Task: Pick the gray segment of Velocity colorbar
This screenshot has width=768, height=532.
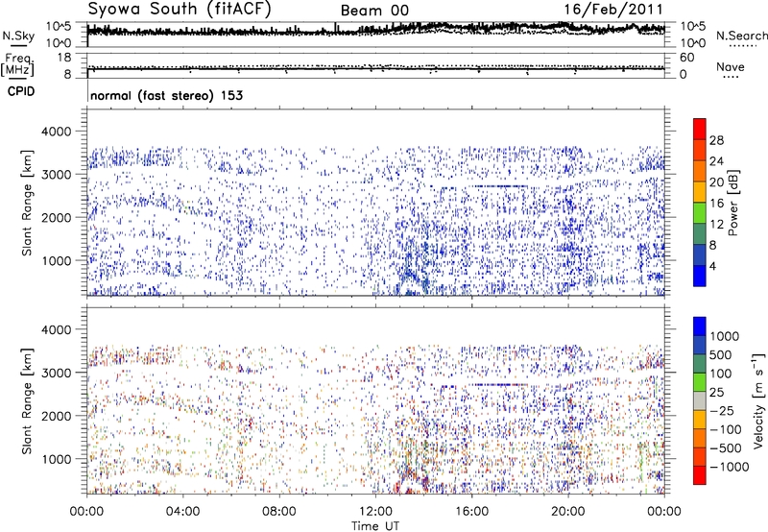Action: pos(700,400)
